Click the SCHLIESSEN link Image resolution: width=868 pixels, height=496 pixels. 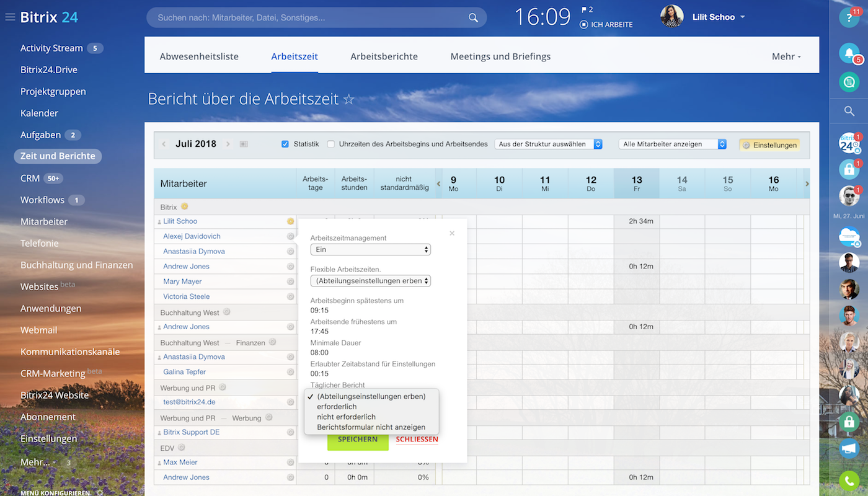[x=417, y=440]
